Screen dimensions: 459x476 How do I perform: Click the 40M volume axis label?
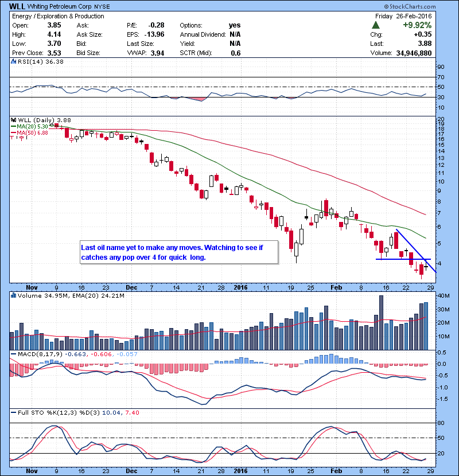point(444,296)
